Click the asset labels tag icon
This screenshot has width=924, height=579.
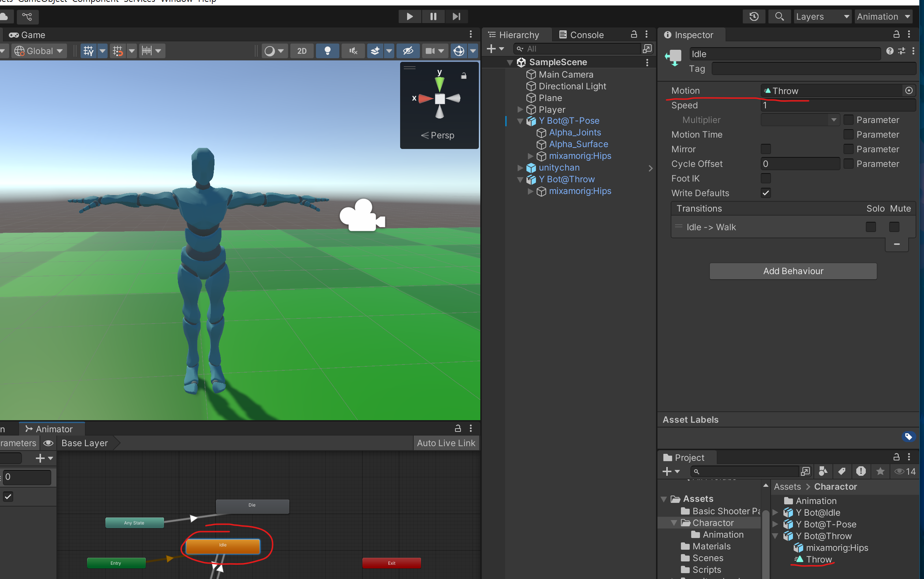(x=908, y=437)
